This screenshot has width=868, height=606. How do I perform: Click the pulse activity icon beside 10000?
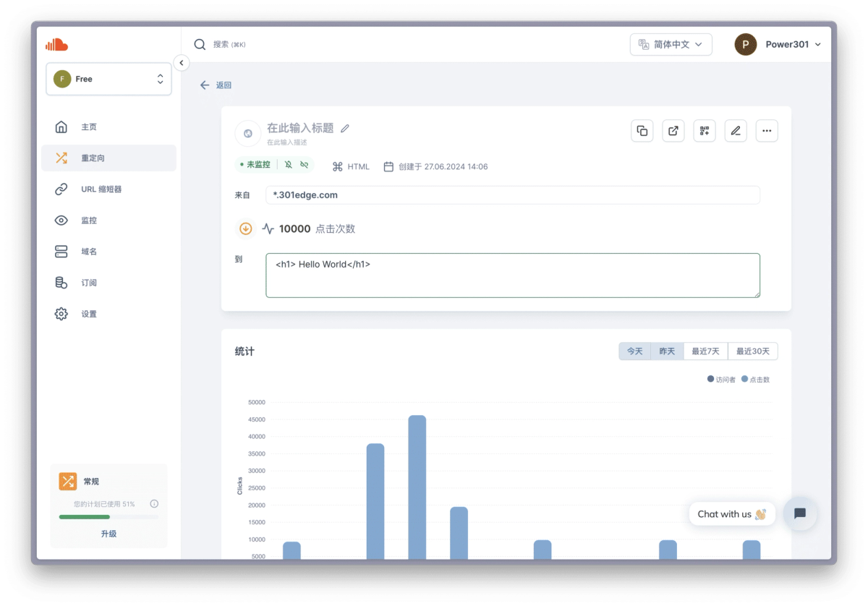[x=268, y=229]
